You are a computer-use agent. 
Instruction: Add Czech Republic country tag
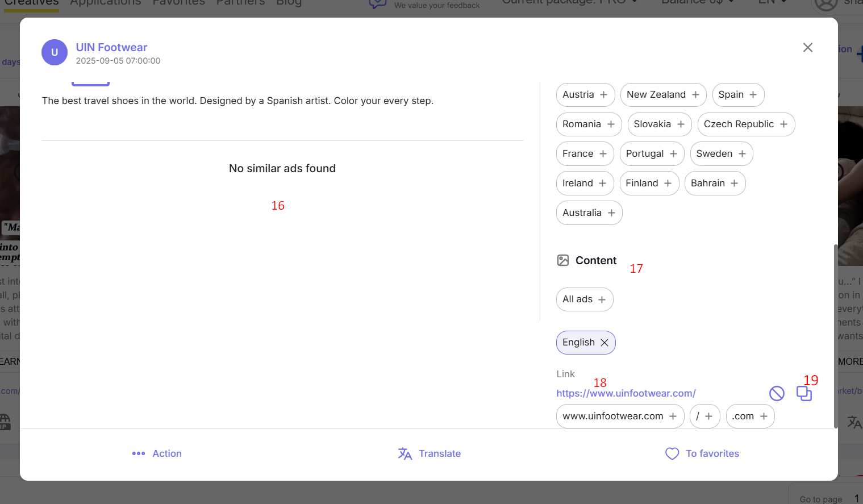(x=783, y=124)
